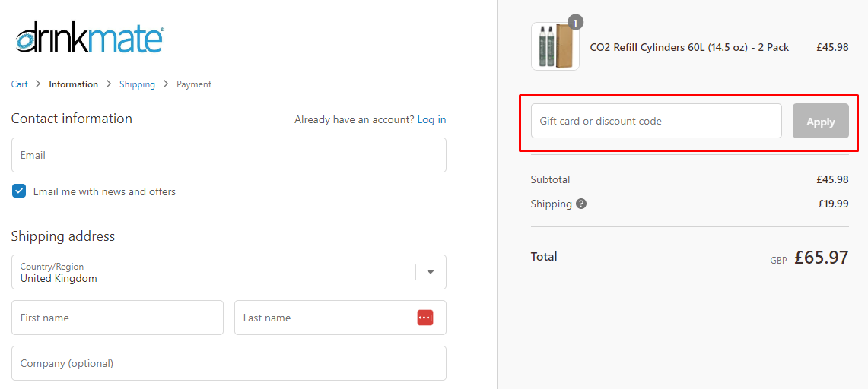Focus the Last name field
The image size is (868, 389).
341,318
